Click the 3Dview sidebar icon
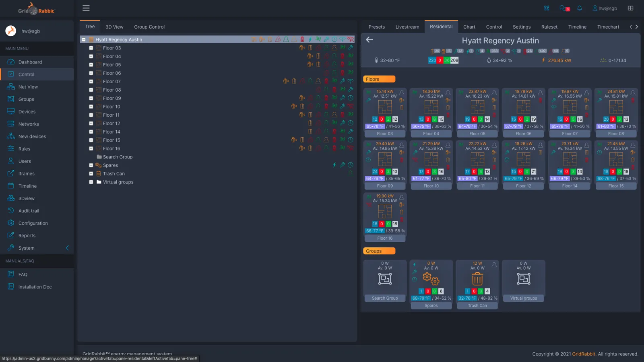Screen dimensions: 644x362 [11, 198]
